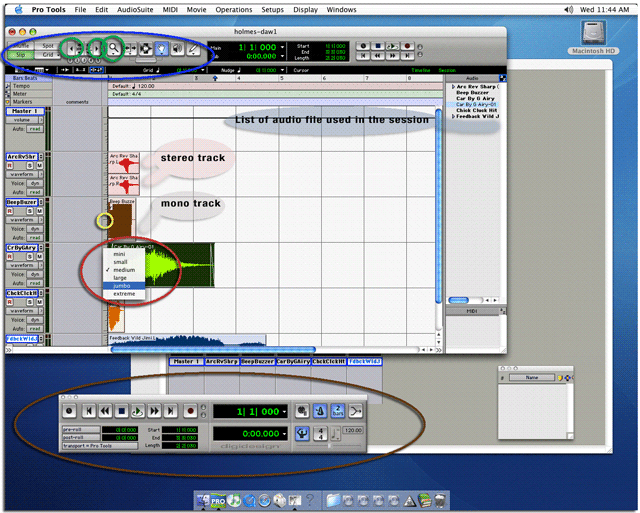Open the transport = Pro Tools selector
This screenshot has height=513, width=640.
[x=100, y=446]
